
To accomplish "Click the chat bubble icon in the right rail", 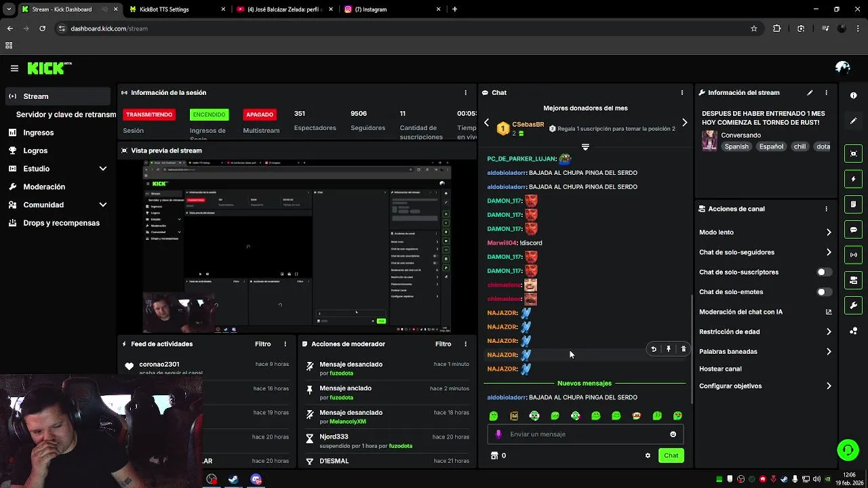I will (853, 230).
